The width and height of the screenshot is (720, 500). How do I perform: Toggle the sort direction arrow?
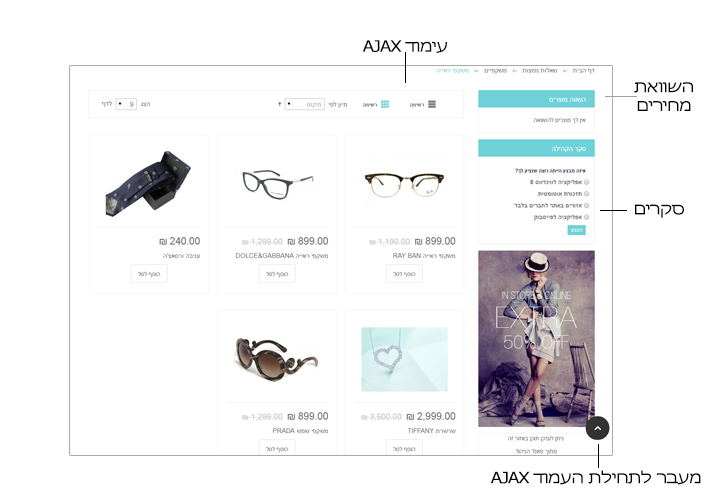[x=280, y=104]
